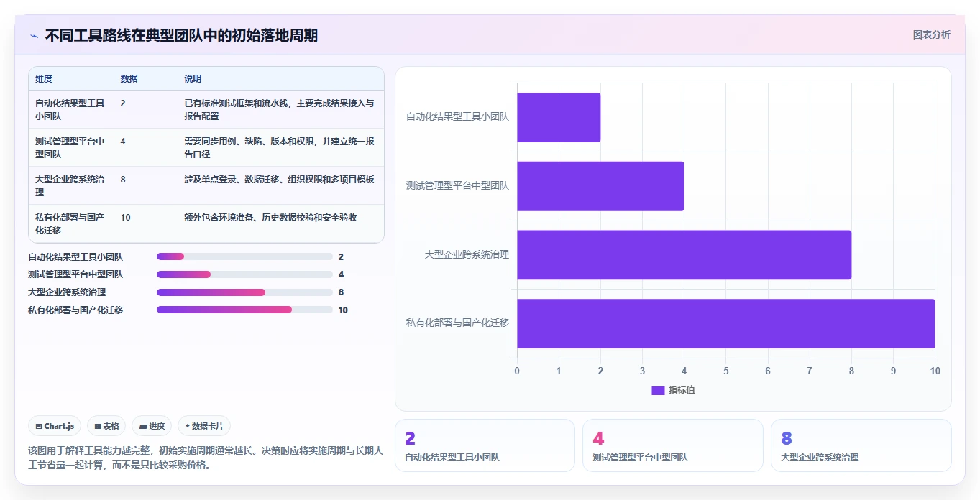Click the 数据 column header
Screen dimensions: 980x500
coord(129,79)
